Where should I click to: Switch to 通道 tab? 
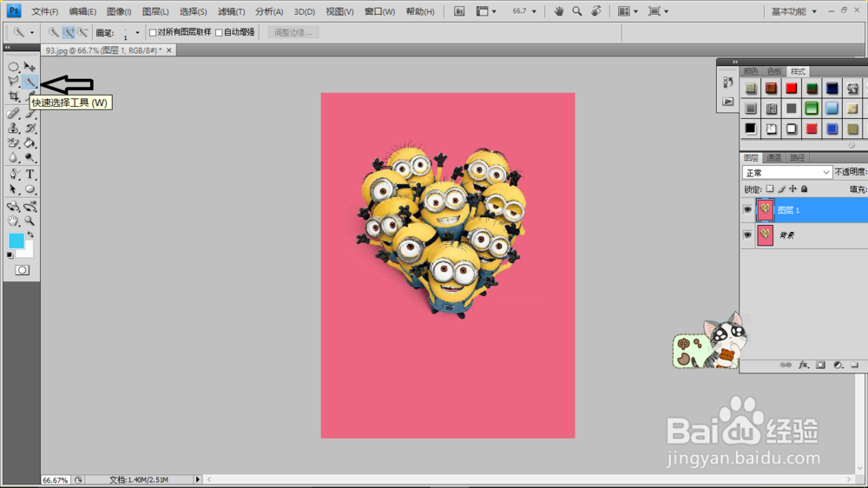(x=774, y=158)
